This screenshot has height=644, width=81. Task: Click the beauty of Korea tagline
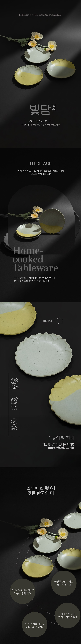click(40, 15)
